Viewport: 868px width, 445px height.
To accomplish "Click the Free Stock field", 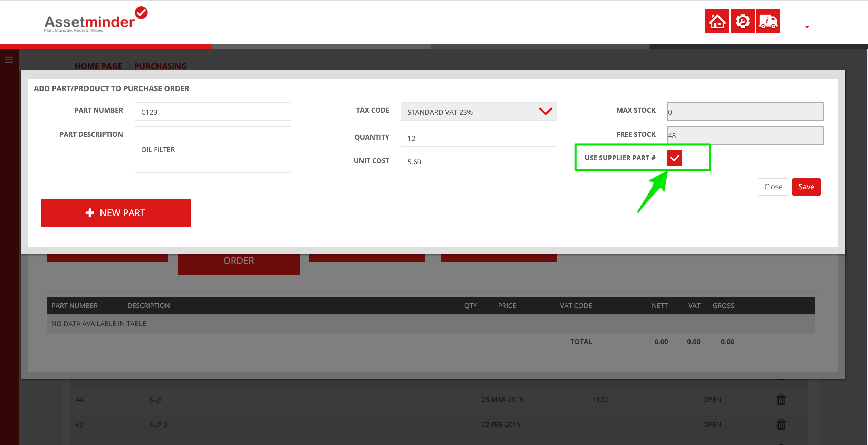I will coord(745,135).
